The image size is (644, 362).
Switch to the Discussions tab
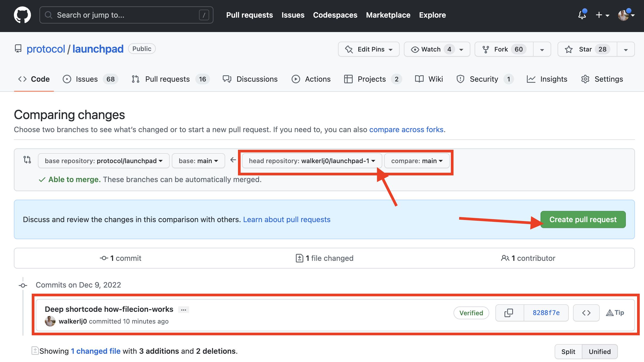[250, 79]
